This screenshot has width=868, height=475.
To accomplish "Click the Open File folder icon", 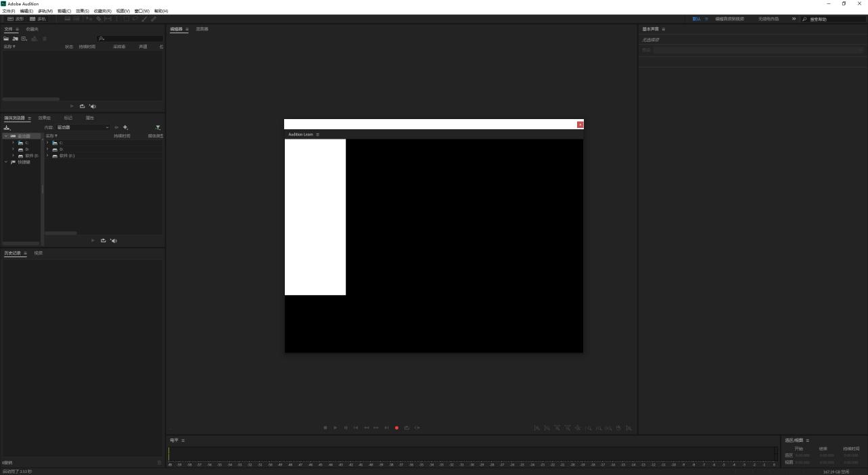I will point(7,39).
